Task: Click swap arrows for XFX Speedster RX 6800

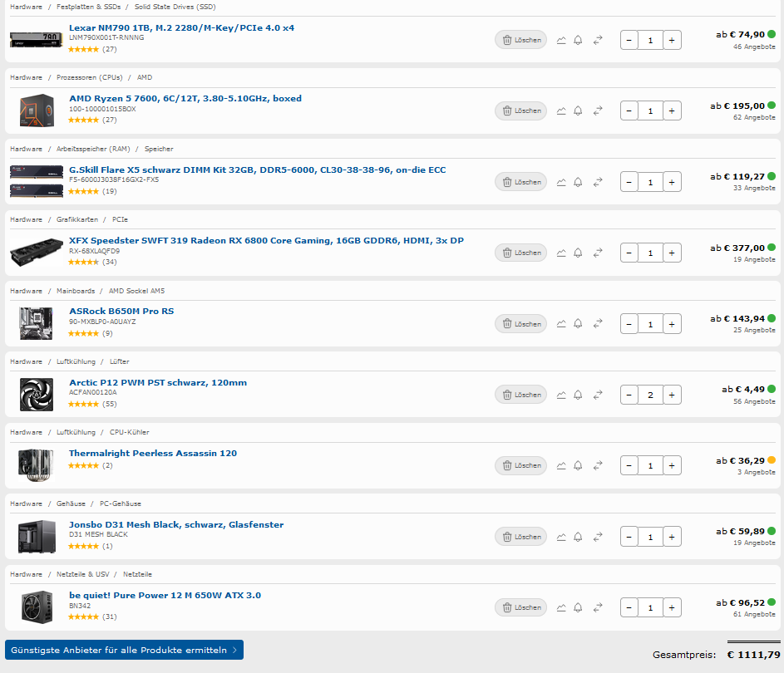Action: 598,253
